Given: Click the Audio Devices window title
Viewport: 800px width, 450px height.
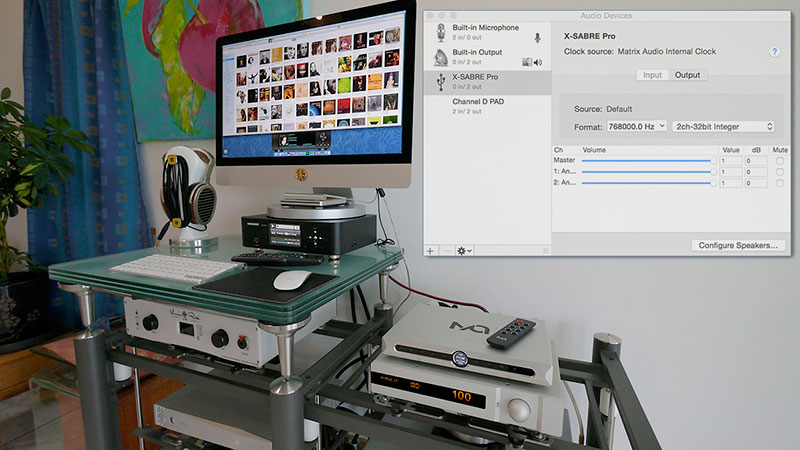Looking at the screenshot, I should pyautogui.click(x=606, y=16).
